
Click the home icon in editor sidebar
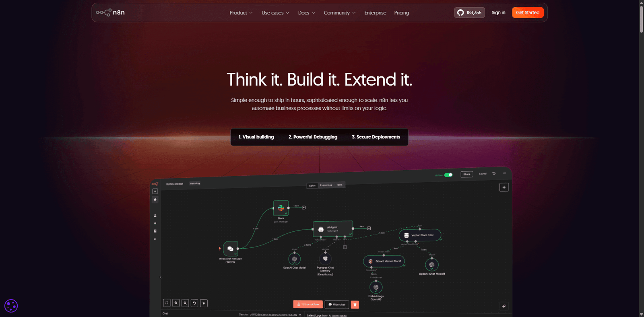(155, 200)
